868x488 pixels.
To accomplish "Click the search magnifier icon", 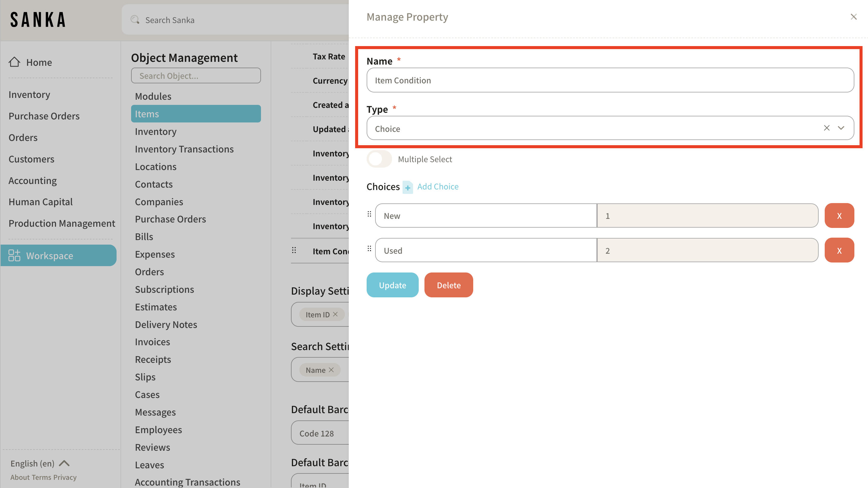I will click(x=135, y=20).
